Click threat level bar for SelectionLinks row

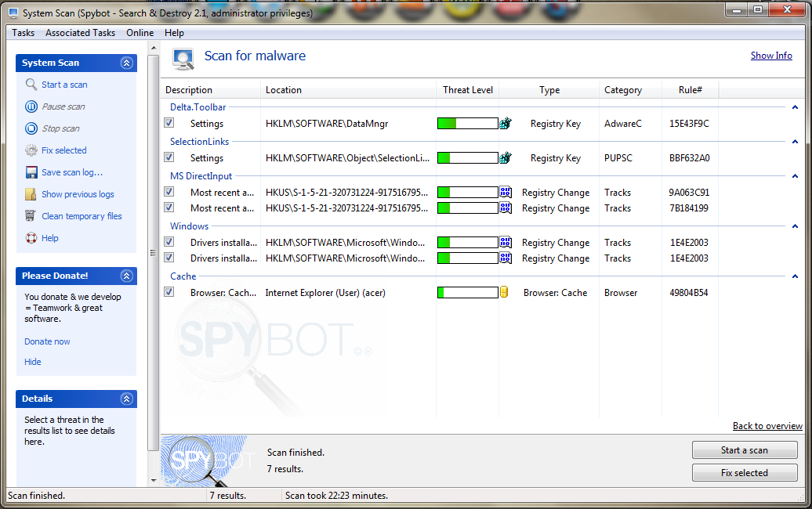(468, 157)
